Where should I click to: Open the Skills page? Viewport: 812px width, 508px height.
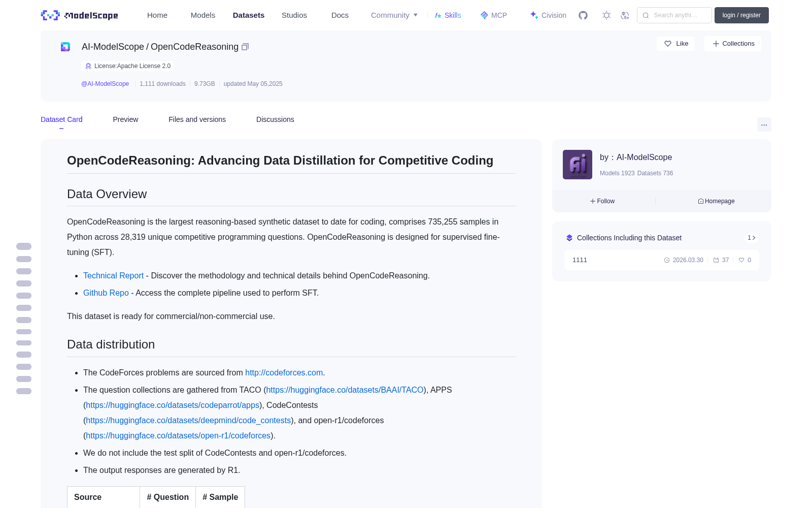click(x=448, y=15)
